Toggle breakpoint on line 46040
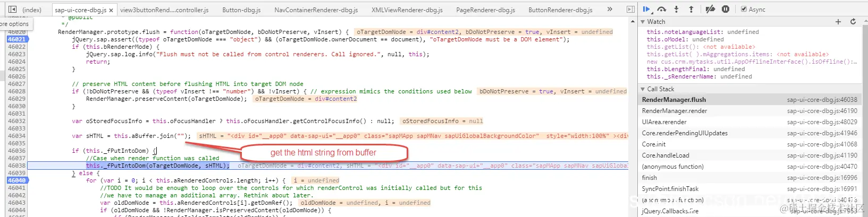Viewport: 868px width, 217px height. pyautogui.click(x=16, y=180)
